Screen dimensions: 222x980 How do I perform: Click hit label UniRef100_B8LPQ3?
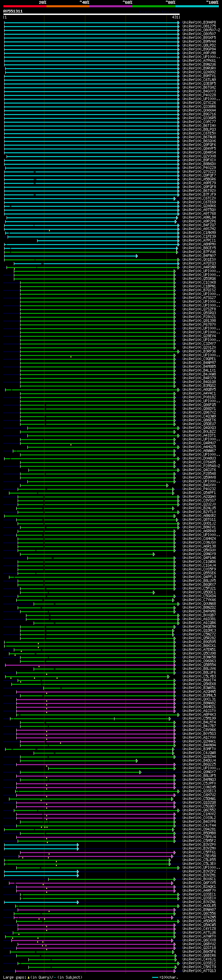(x=199, y=129)
